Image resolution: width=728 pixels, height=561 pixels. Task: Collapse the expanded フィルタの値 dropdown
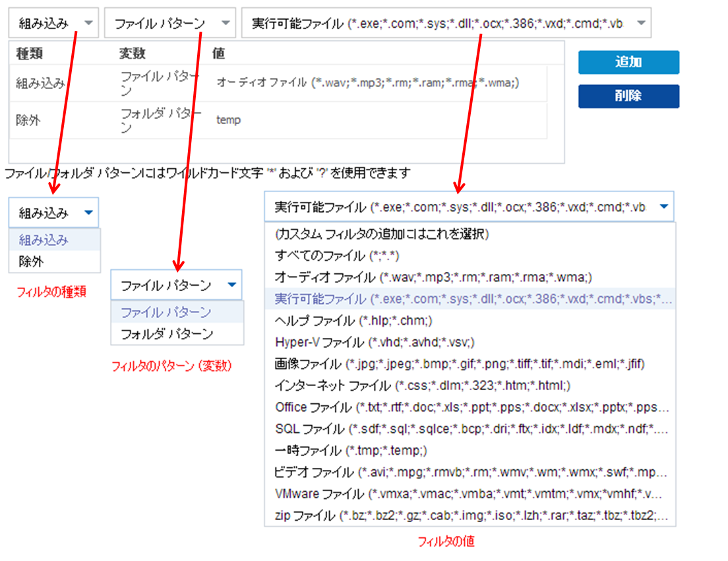point(665,206)
